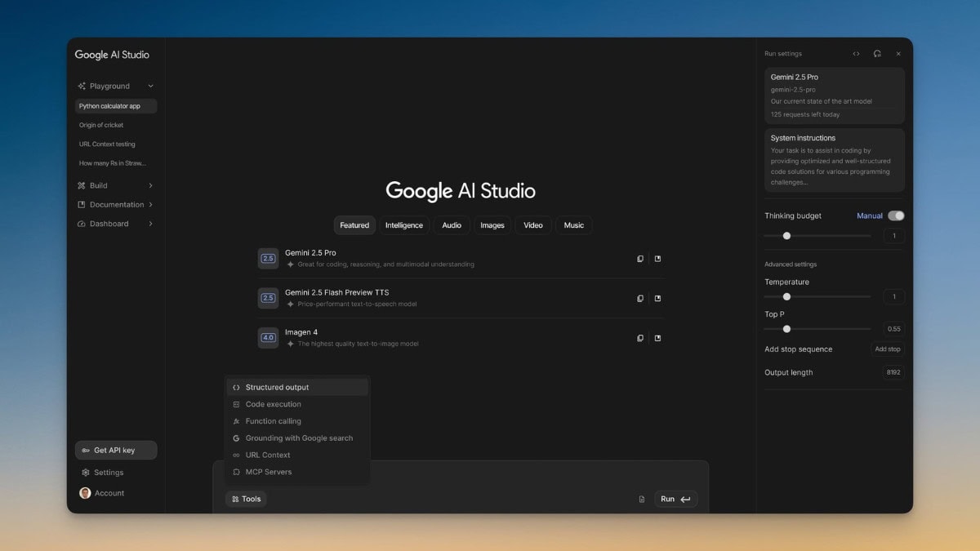Choose MCP Servers from Tools menu
Screen dimensions: 980x551
click(x=297, y=472)
